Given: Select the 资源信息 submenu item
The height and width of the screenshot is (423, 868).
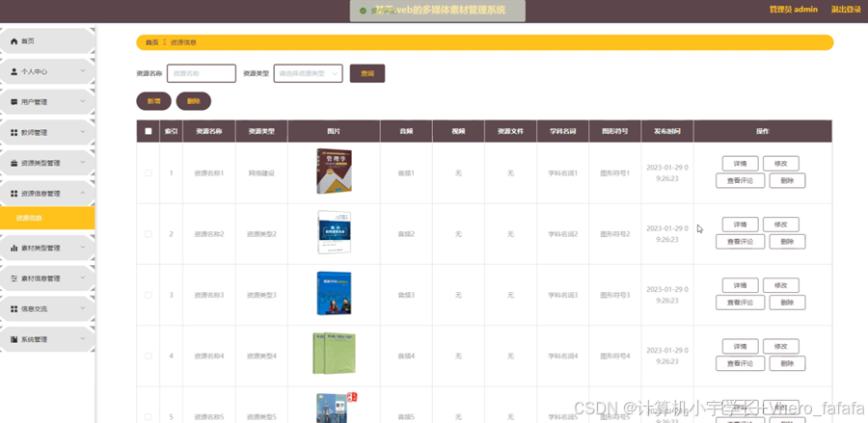Looking at the screenshot, I should click(47, 219).
